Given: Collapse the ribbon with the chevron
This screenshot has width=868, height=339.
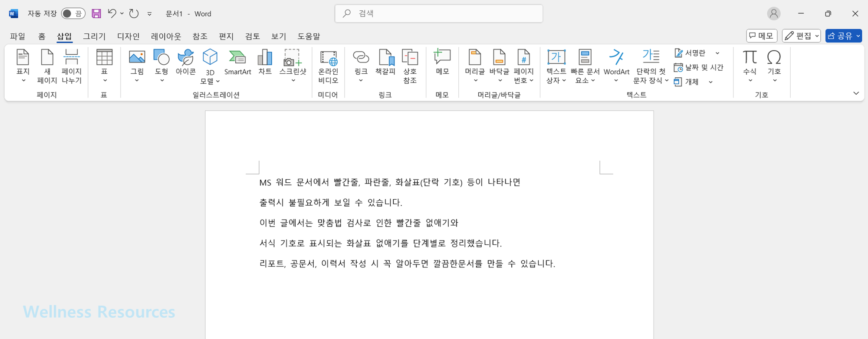Looking at the screenshot, I should 856,93.
